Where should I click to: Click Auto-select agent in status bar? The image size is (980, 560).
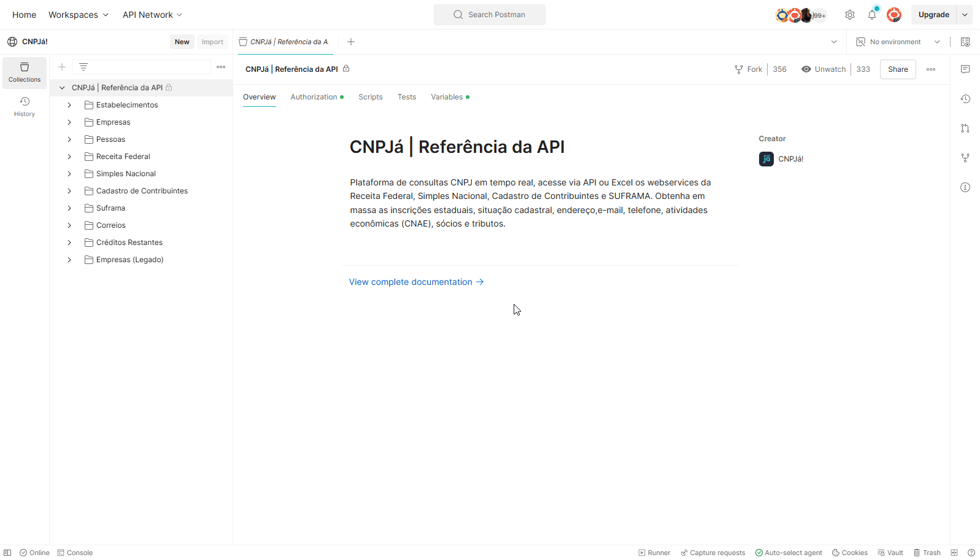tap(789, 553)
